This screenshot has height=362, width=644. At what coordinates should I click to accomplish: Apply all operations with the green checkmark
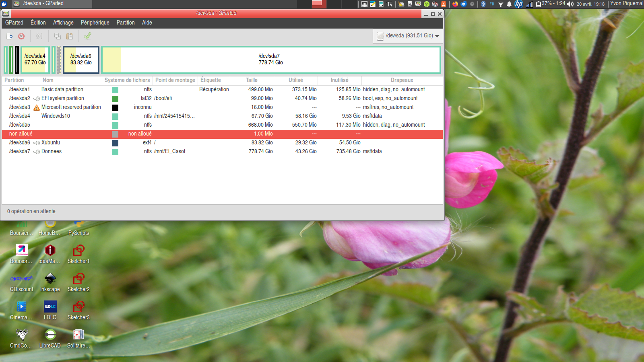pyautogui.click(x=87, y=36)
